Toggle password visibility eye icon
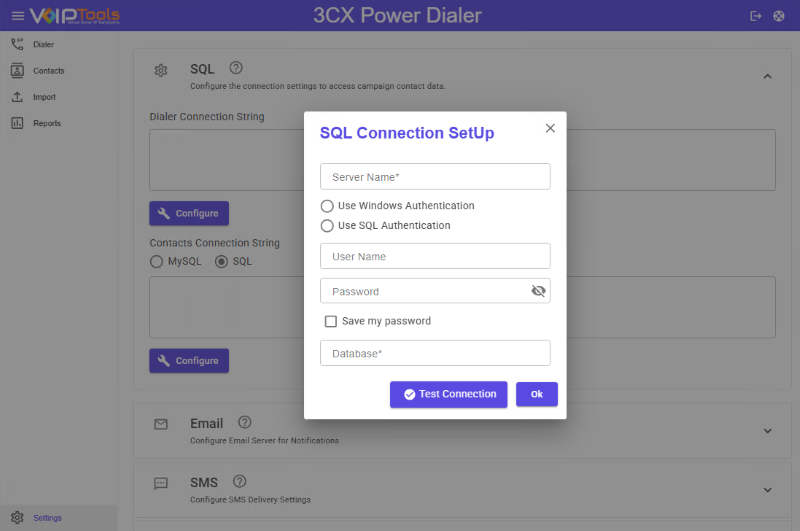 coord(538,291)
